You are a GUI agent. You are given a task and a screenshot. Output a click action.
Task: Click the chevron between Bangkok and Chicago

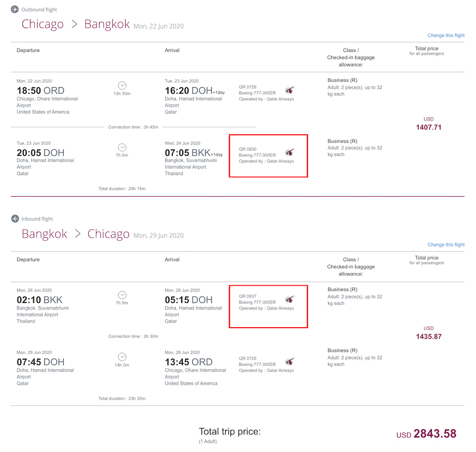tap(78, 233)
